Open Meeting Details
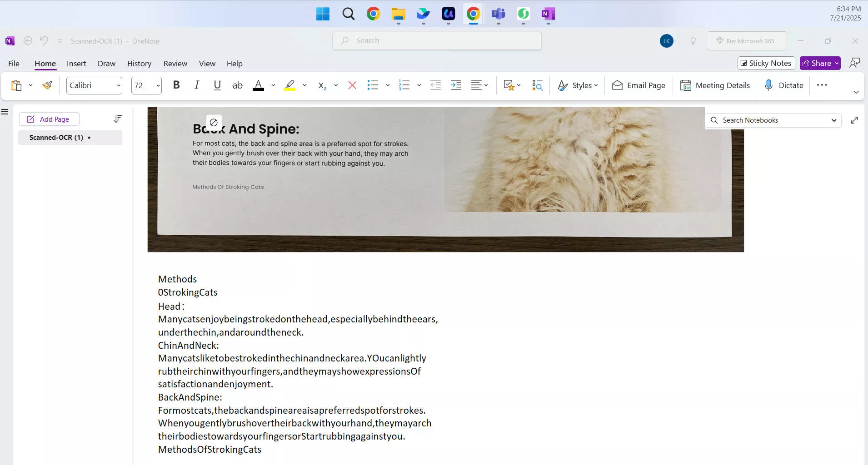 (715, 85)
